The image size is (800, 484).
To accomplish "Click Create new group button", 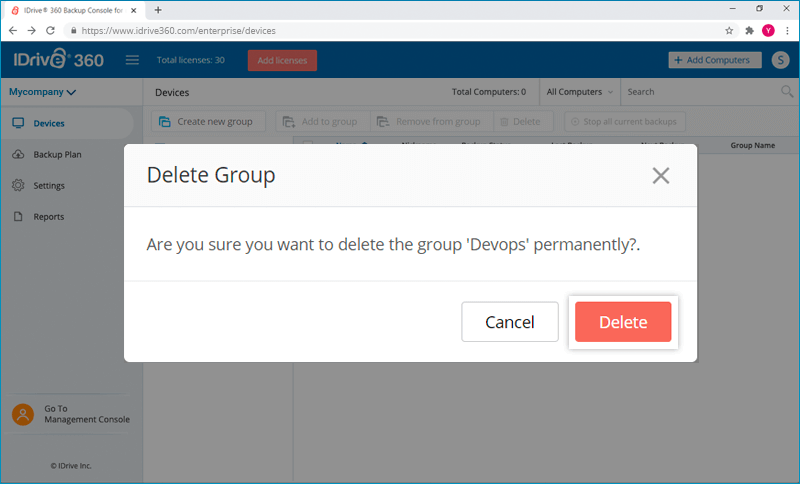I will pos(208,121).
